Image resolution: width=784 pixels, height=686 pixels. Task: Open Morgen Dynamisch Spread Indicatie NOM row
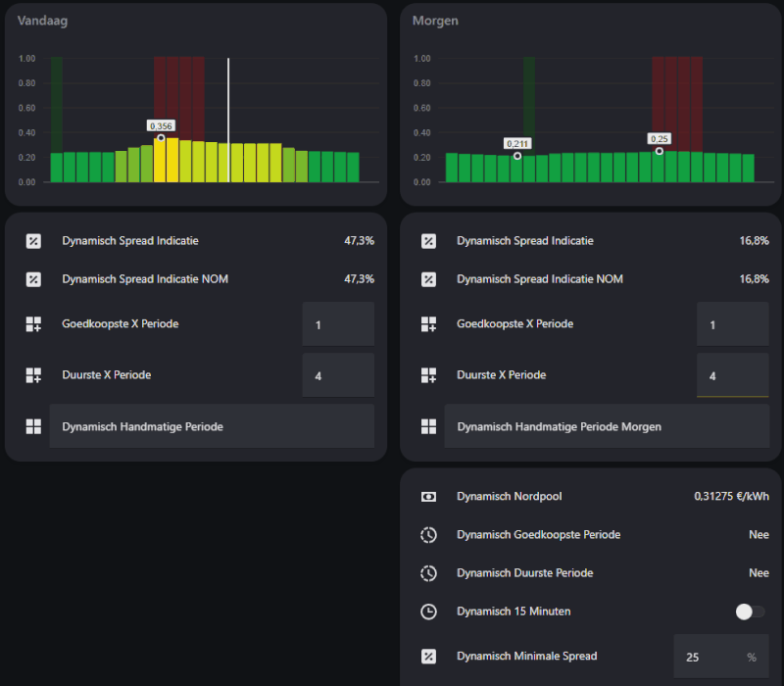595,279
